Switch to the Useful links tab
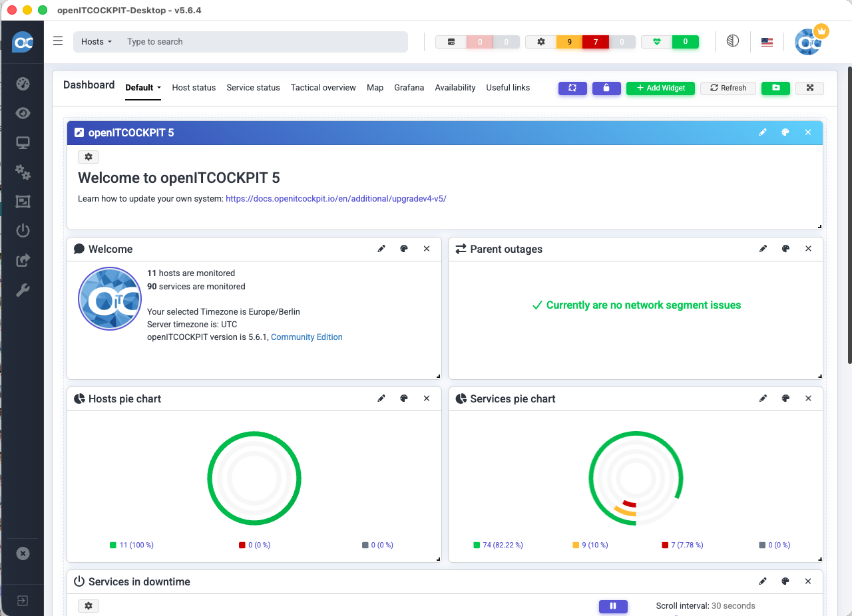 [508, 88]
